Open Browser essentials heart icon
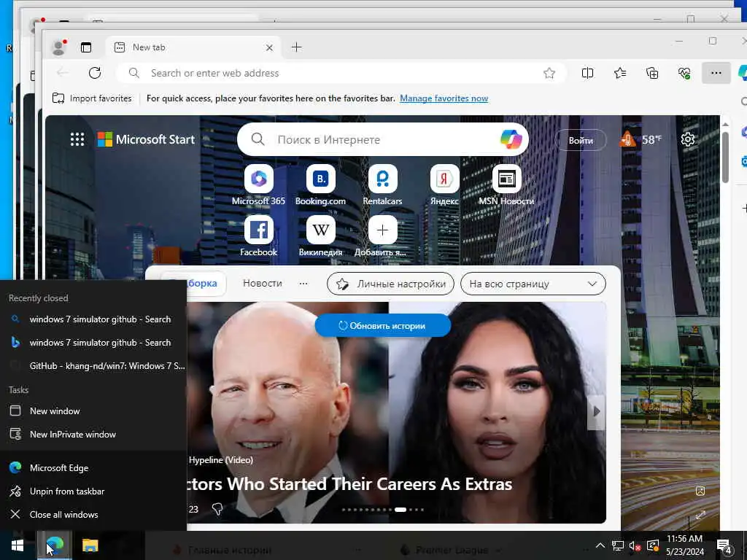747x560 pixels. (x=684, y=73)
